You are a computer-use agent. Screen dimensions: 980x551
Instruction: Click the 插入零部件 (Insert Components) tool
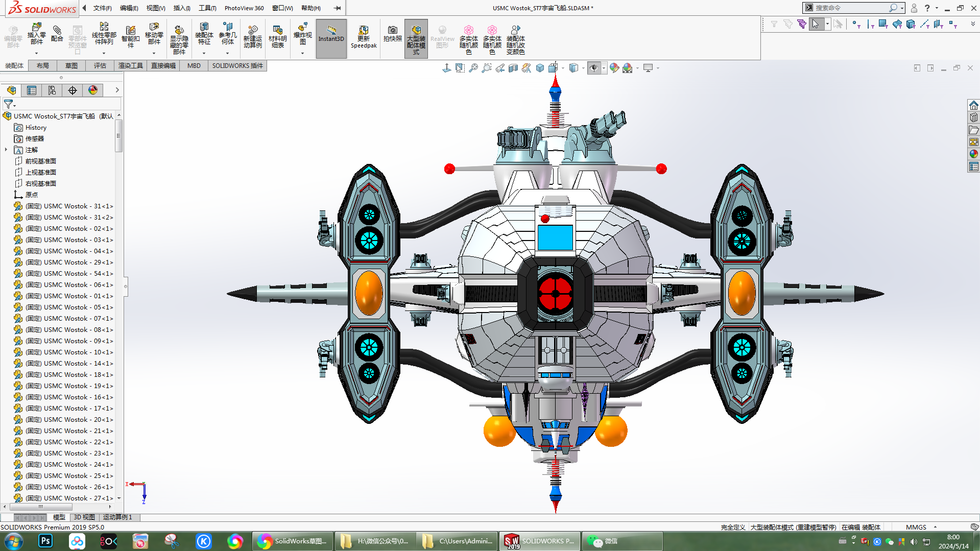tap(36, 34)
